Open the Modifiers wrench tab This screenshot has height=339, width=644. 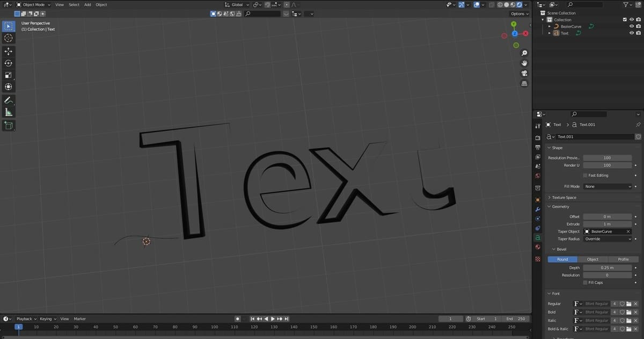[538, 209]
